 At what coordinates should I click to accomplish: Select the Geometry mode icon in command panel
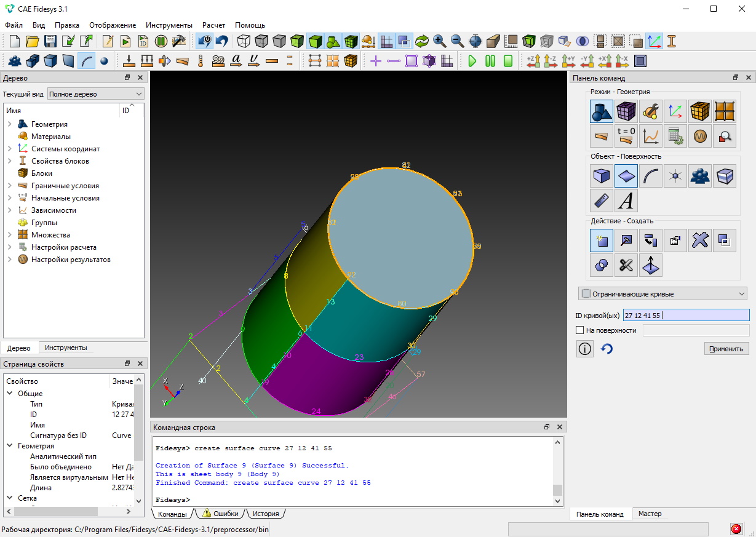[602, 111]
